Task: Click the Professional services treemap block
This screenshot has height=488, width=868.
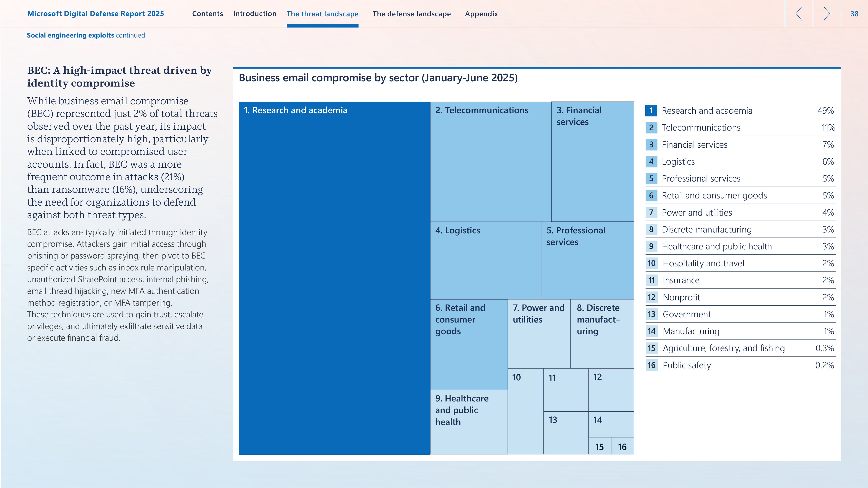Action: (587, 260)
